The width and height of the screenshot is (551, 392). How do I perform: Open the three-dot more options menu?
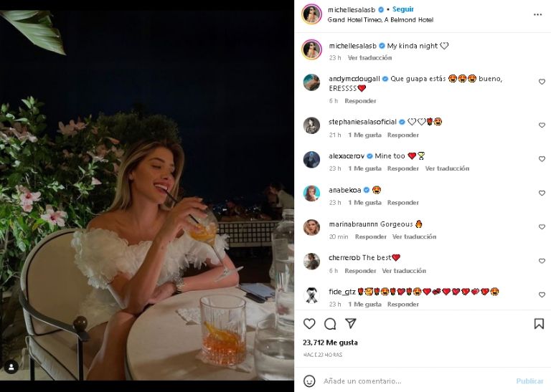537,14
